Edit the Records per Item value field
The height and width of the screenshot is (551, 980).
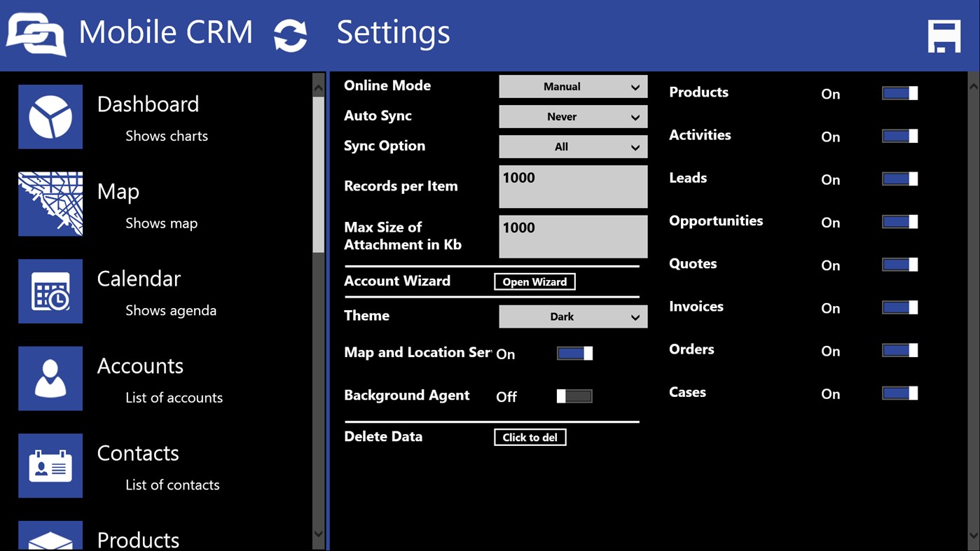pyautogui.click(x=572, y=186)
